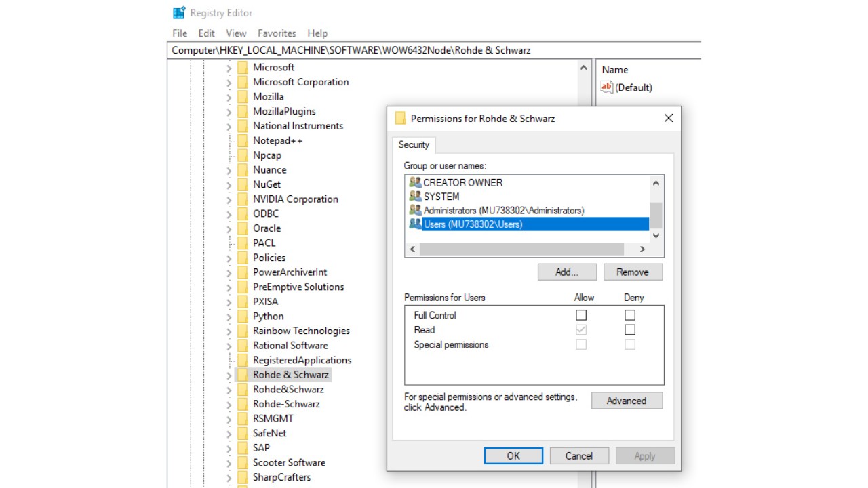
Task: Expand the Nuance key
Action: tap(229, 170)
